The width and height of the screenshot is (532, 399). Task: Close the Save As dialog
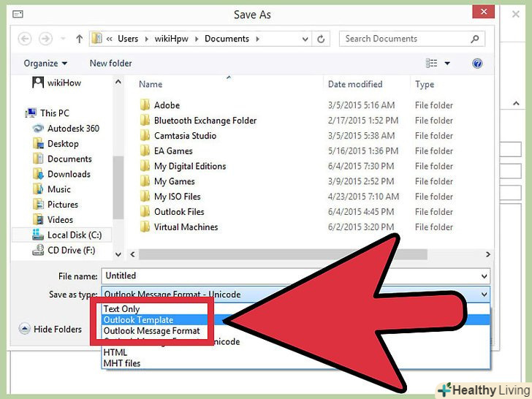(484, 12)
